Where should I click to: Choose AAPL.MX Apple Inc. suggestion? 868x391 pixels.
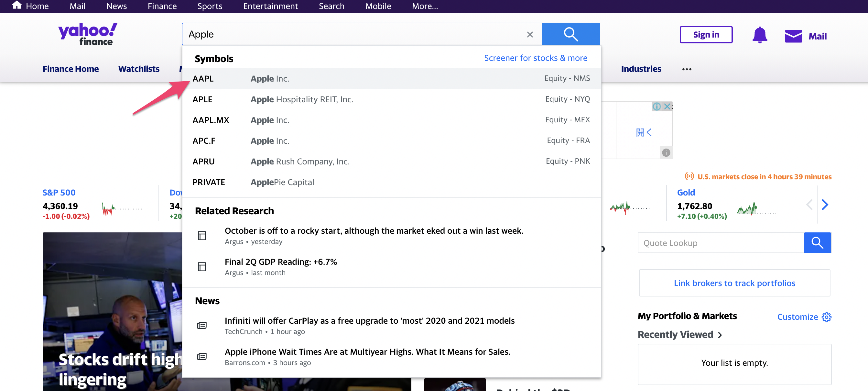391,120
